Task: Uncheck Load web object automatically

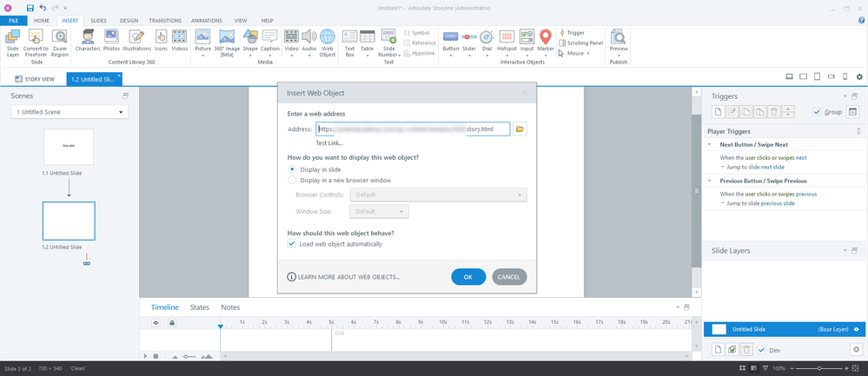Action: [292, 244]
